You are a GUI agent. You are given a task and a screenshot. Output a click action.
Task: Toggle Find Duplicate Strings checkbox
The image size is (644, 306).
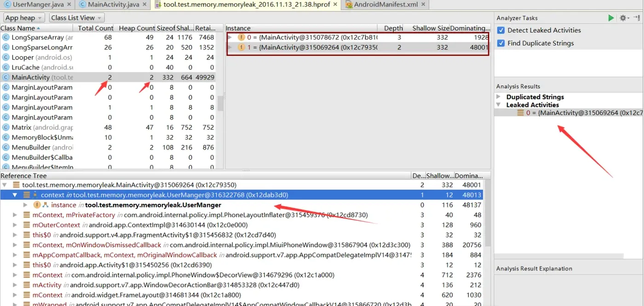point(501,43)
